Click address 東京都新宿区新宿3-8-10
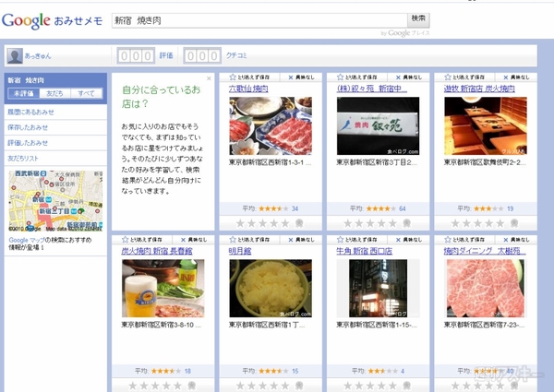Screen dimensions: 554x392 click(162, 325)
